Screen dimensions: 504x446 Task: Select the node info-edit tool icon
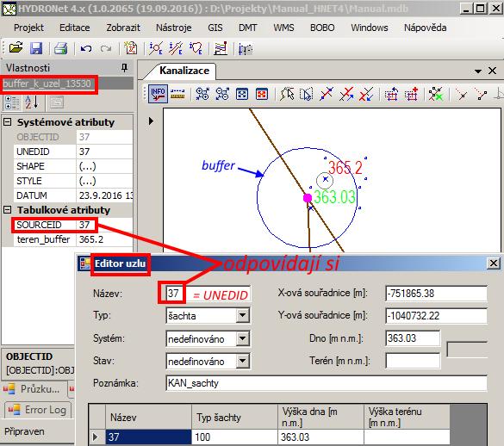[x=156, y=48]
